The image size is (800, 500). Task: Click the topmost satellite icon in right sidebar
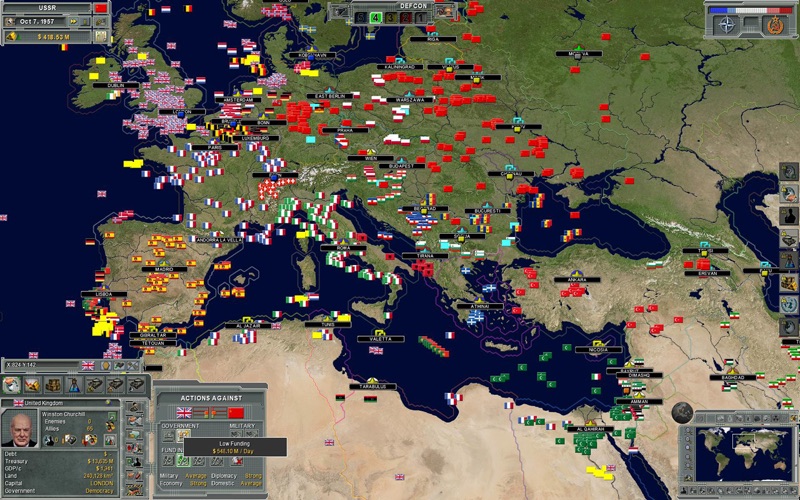coord(789,171)
